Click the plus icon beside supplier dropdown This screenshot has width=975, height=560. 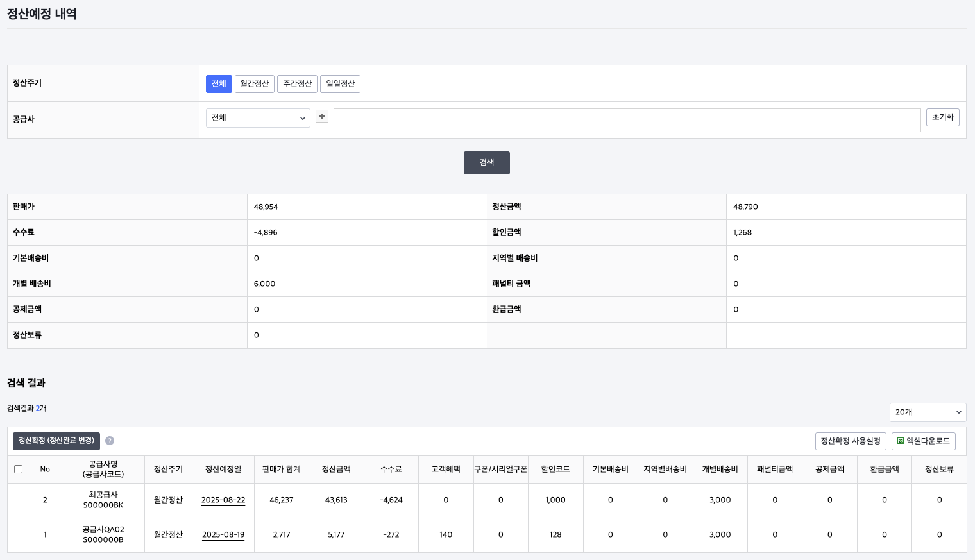click(322, 116)
